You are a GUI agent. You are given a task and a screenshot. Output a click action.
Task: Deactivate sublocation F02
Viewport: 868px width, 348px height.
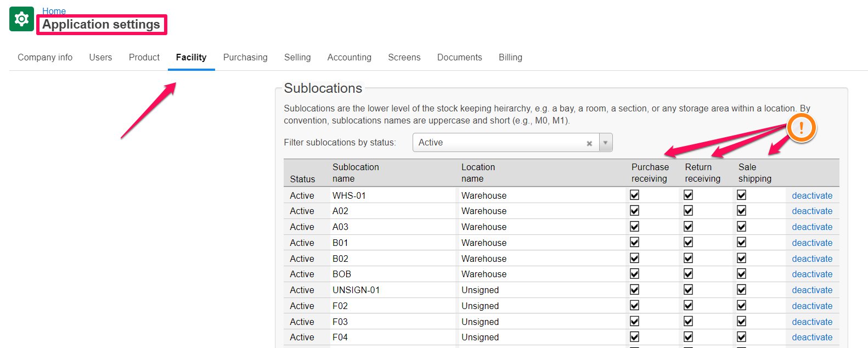pos(812,306)
